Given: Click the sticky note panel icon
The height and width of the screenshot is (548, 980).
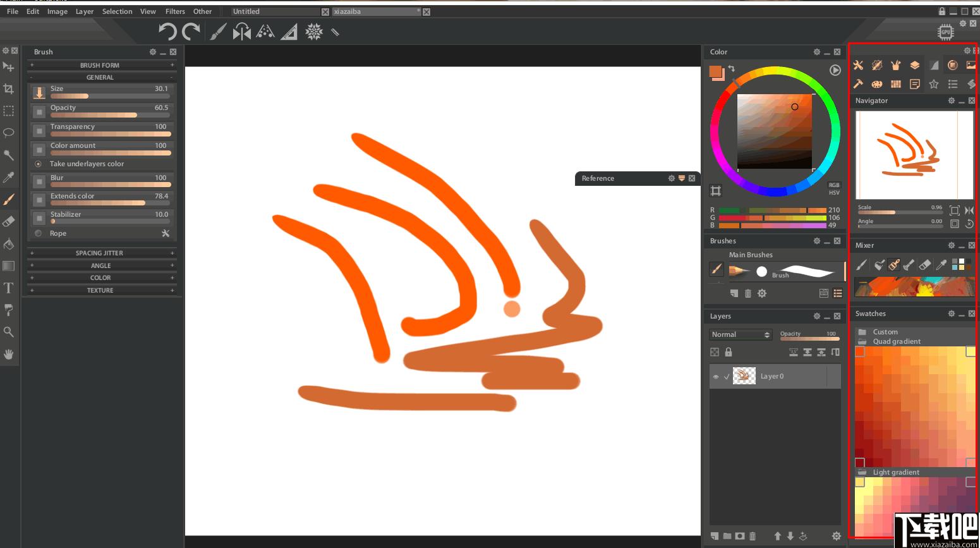Looking at the screenshot, I should [x=915, y=84].
